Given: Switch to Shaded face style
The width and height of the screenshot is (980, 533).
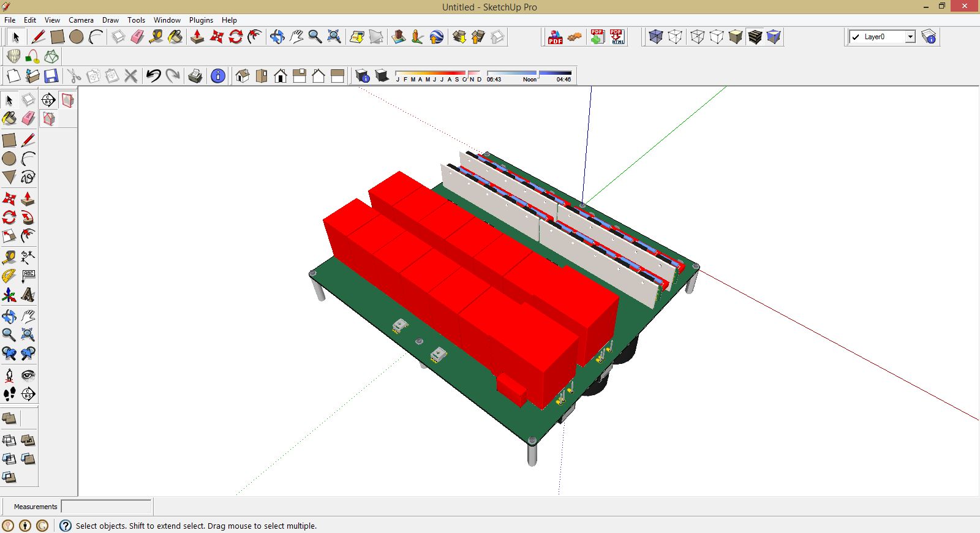Looking at the screenshot, I should [x=736, y=37].
